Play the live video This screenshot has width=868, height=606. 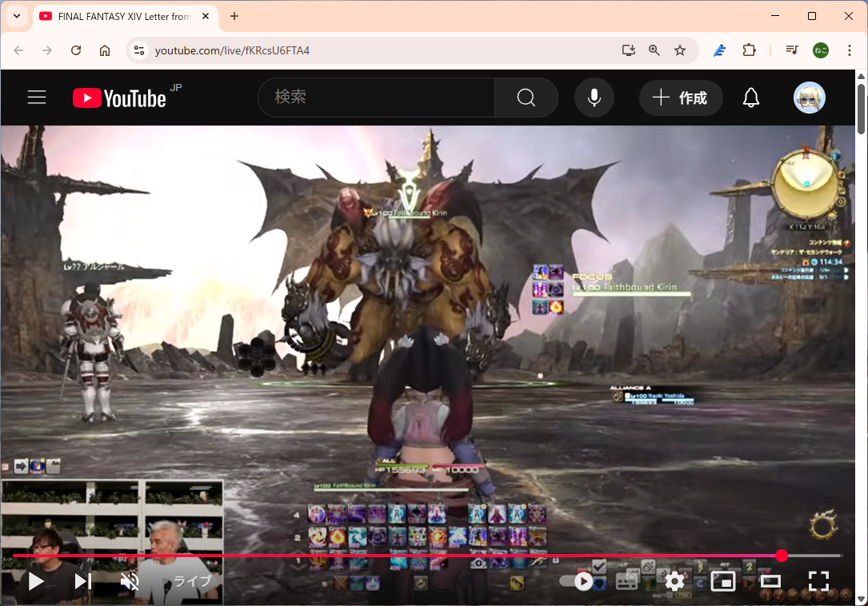tap(36, 581)
